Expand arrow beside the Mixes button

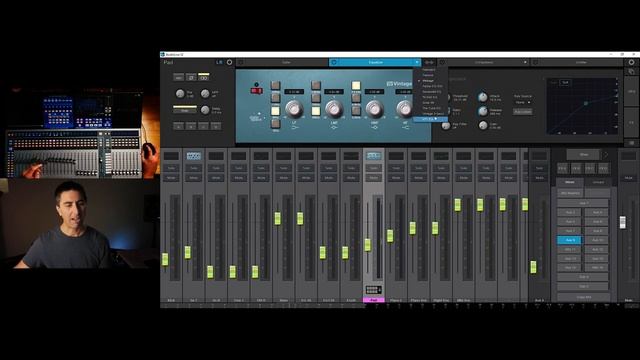(606, 155)
